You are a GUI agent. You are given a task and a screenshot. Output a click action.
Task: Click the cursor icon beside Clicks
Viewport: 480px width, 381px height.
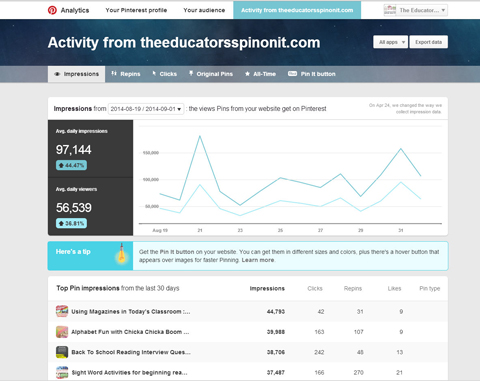154,73
